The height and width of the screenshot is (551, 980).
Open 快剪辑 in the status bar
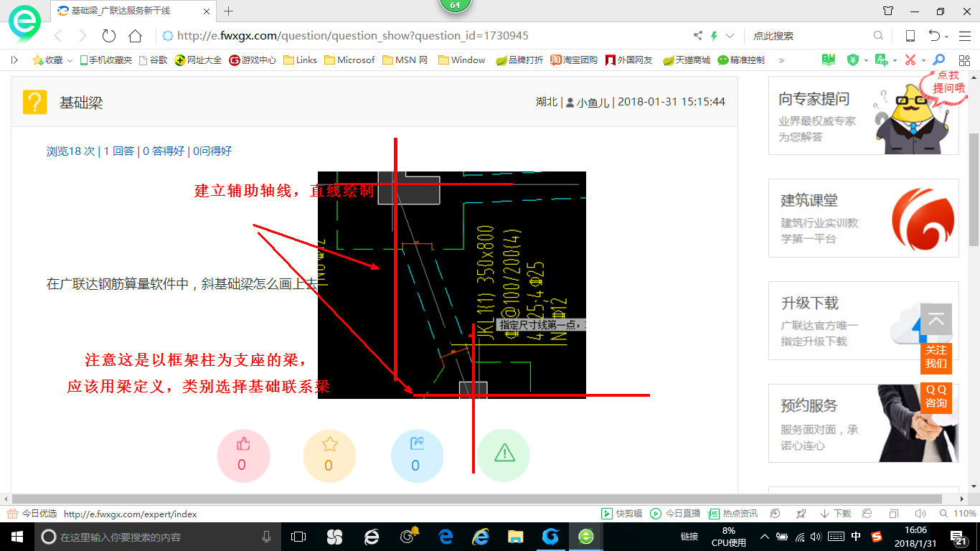pos(622,514)
